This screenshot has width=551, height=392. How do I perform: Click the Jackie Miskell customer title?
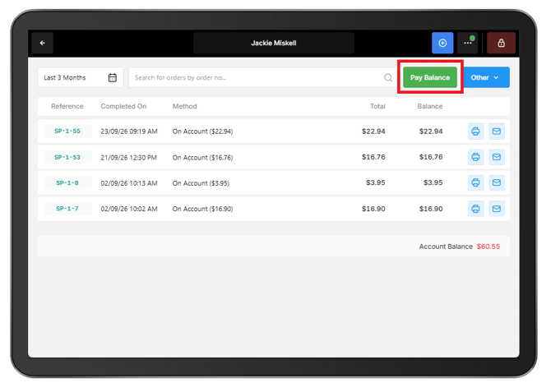coord(274,43)
